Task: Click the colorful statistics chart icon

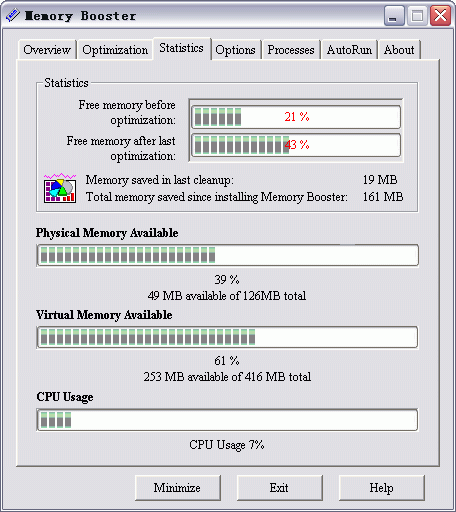Action: (x=60, y=188)
